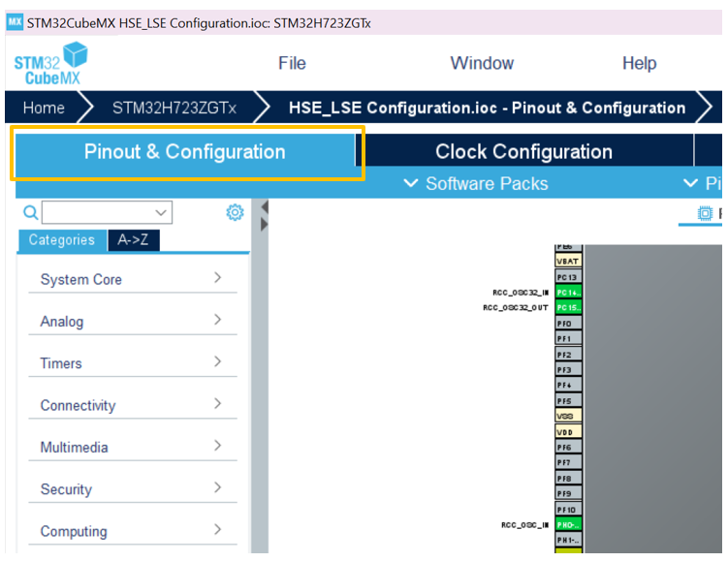Click the MX icon in the title bar
Image resolution: width=728 pixels, height=562 pixels.
(x=15, y=22)
